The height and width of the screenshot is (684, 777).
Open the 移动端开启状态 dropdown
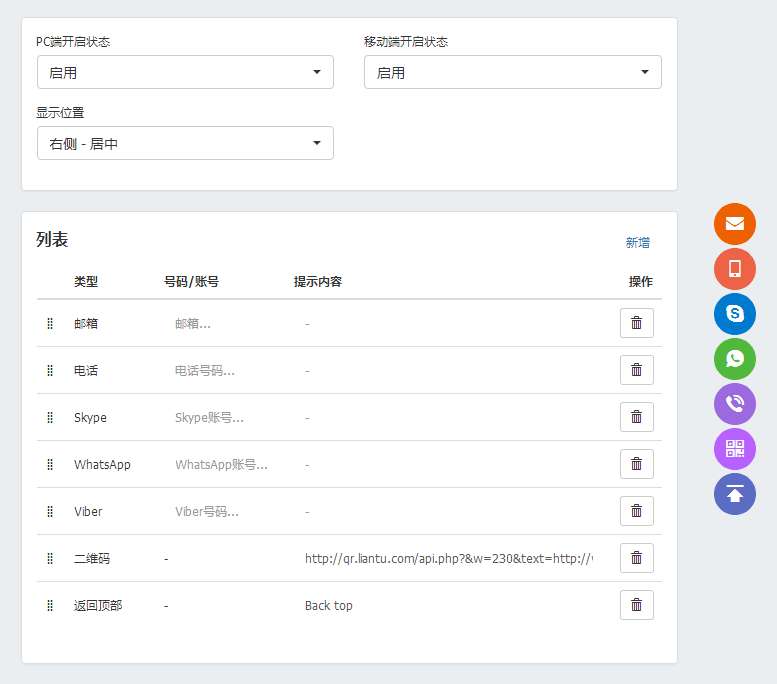click(512, 72)
